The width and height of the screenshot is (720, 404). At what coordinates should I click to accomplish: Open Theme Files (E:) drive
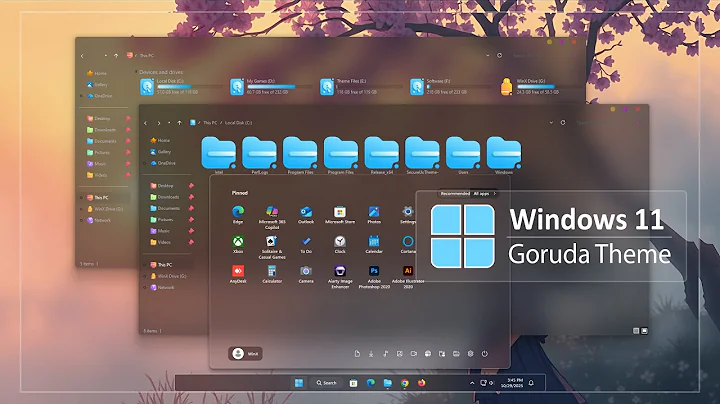(x=360, y=86)
